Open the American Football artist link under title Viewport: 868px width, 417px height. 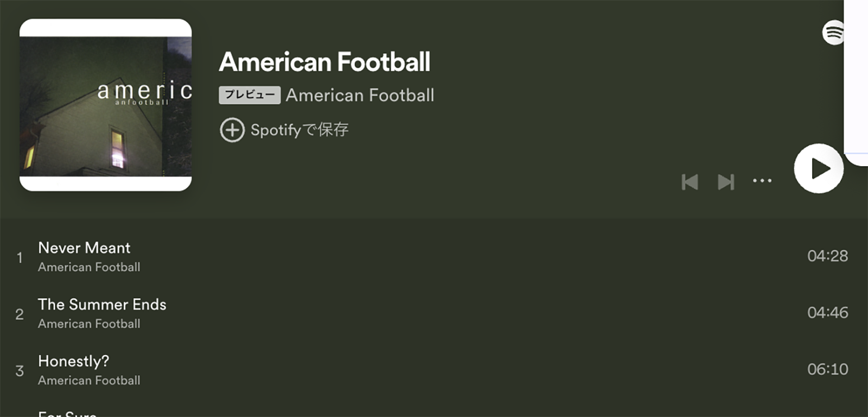360,96
